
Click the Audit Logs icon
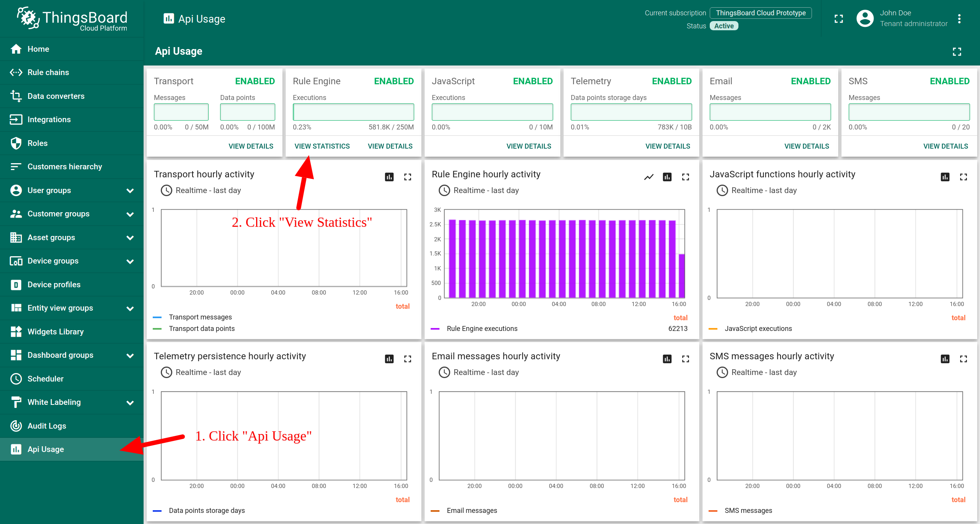[x=16, y=426]
